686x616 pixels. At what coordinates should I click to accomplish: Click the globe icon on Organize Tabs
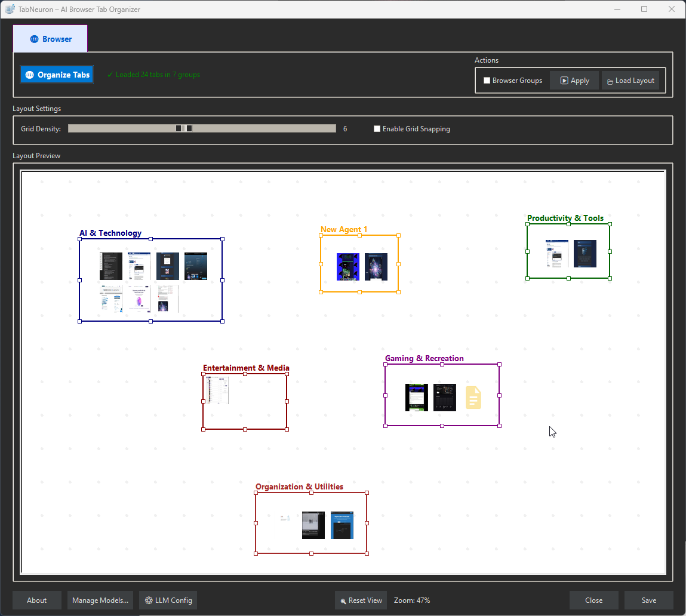pos(28,74)
